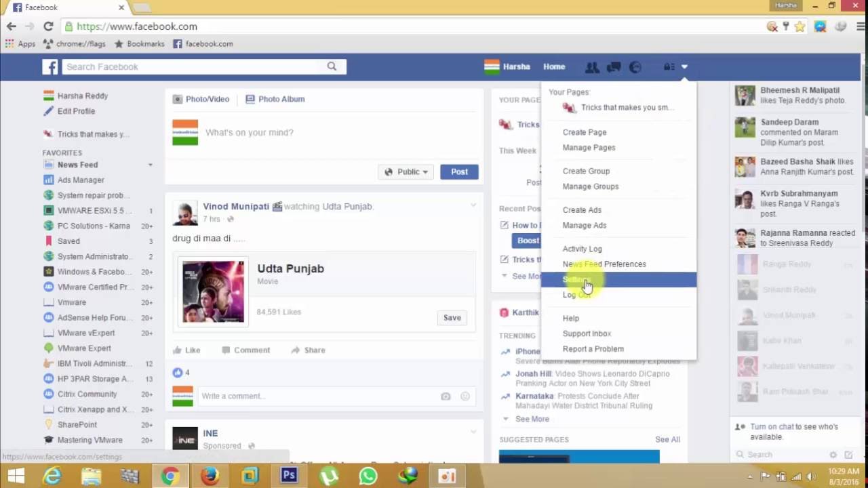Click Ads Manager in sidebar
868x488 pixels.
81,180
